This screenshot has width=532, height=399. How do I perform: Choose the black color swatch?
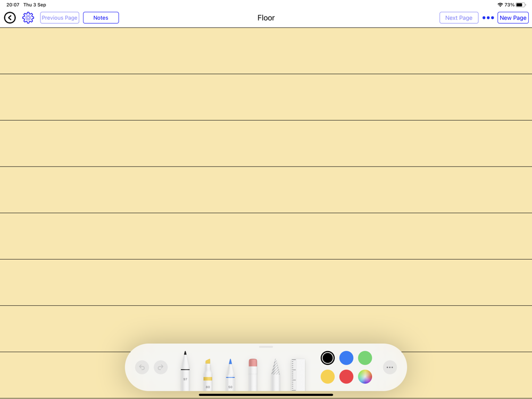[x=327, y=358]
